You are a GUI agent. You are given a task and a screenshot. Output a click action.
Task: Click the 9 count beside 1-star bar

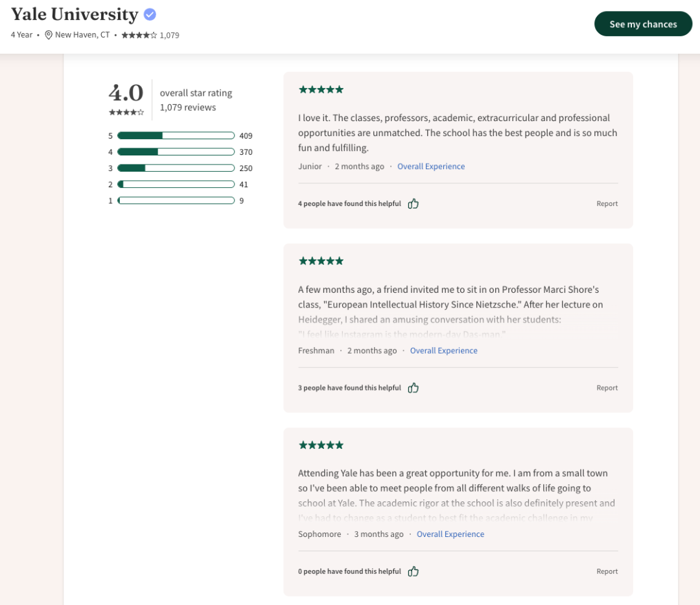(x=242, y=201)
